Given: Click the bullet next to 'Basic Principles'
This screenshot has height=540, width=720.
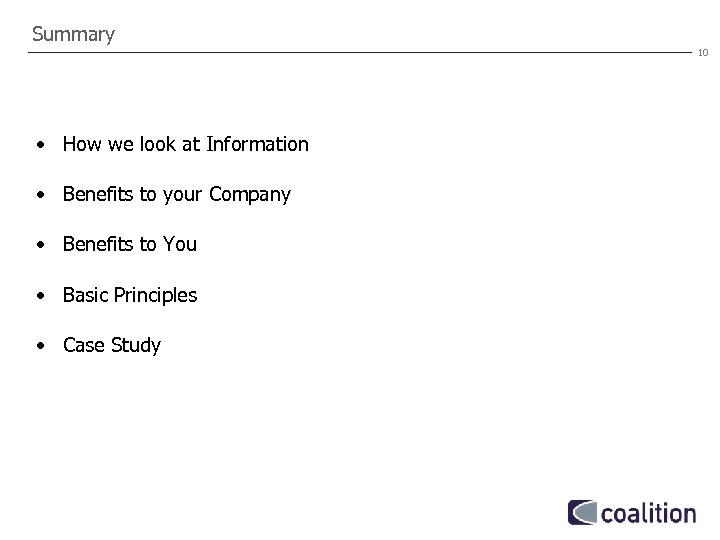Looking at the screenshot, I should coord(38,296).
